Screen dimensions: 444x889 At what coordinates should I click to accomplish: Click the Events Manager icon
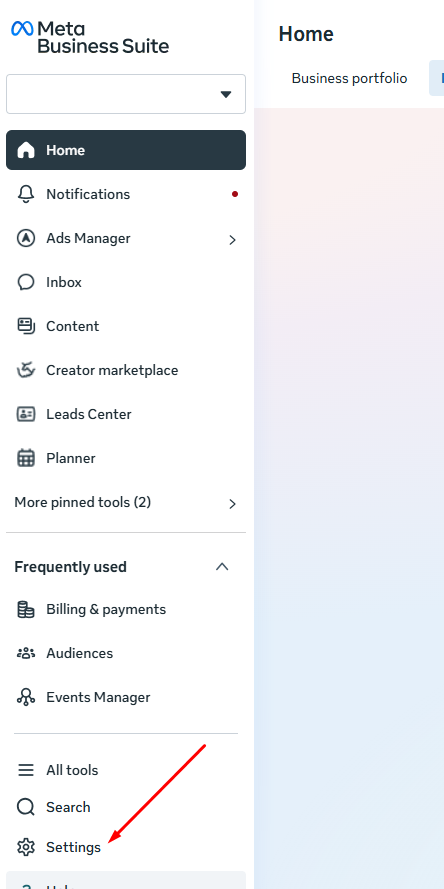(26, 697)
